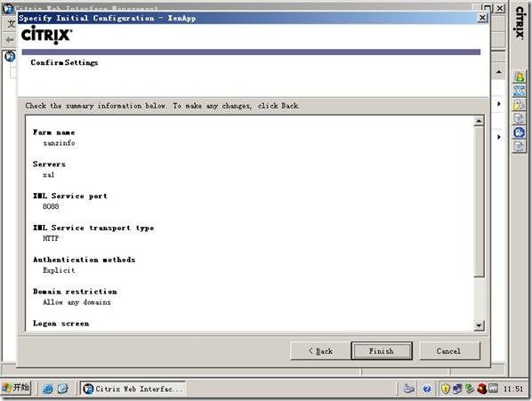
Task: Expand the lower submenu arrow in actions pane
Action: tap(499, 137)
